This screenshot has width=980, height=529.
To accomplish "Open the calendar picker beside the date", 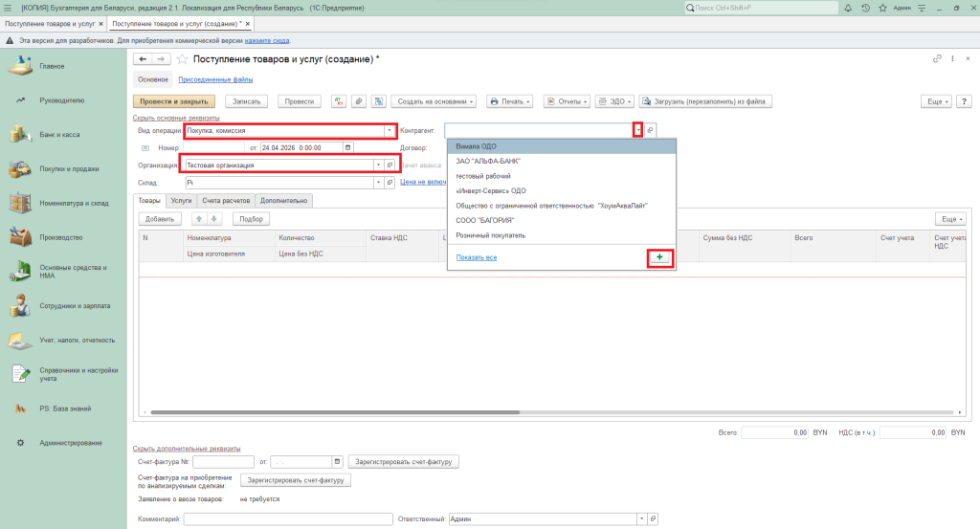I will (347, 148).
